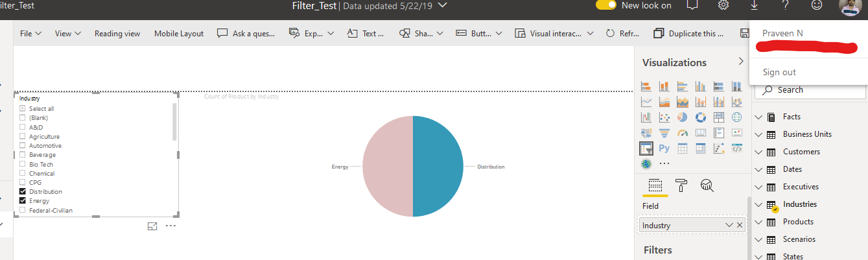Open the notifications comment icon
Image resolution: width=868 pixels, height=260 pixels.
pyautogui.click(x=692, y=5)
